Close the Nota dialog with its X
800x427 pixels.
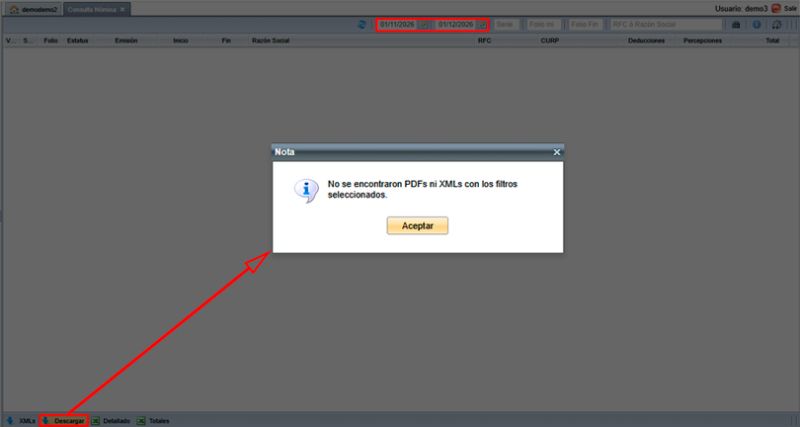(x=557, y=152)
